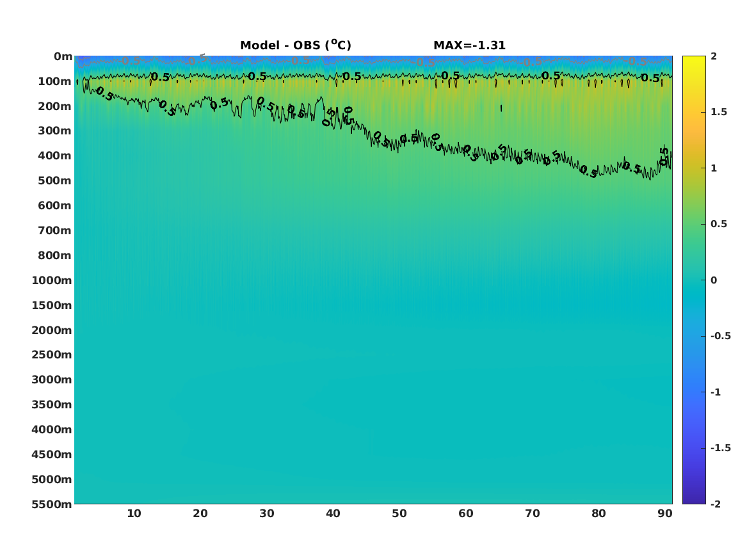
Task: Click the x-axis tick label '30'
Action: click(267, 513)
